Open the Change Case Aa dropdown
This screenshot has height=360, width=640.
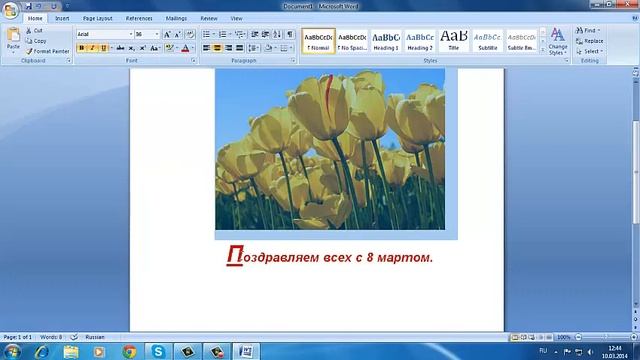(154, 48)
